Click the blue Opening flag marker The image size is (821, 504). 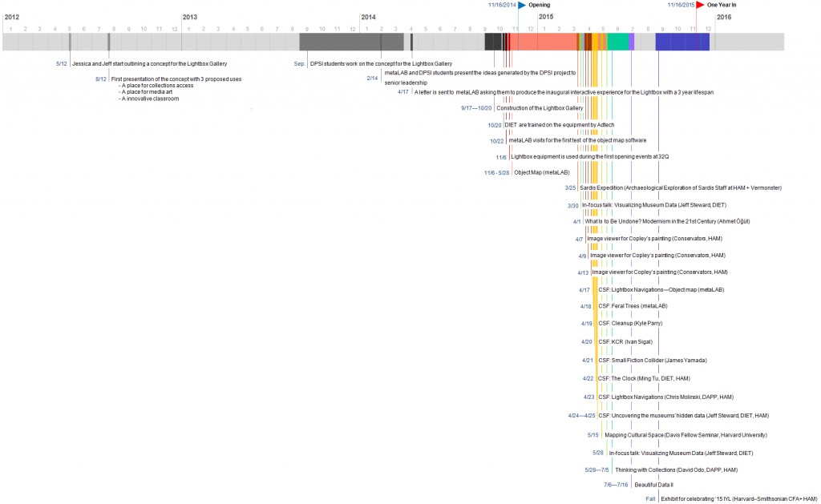522,6
